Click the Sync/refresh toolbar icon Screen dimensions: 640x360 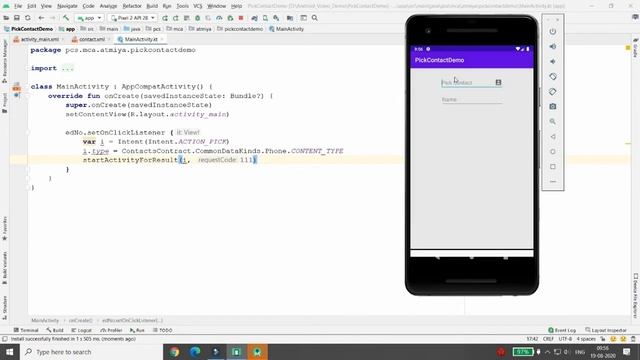(x=28, y=18)
